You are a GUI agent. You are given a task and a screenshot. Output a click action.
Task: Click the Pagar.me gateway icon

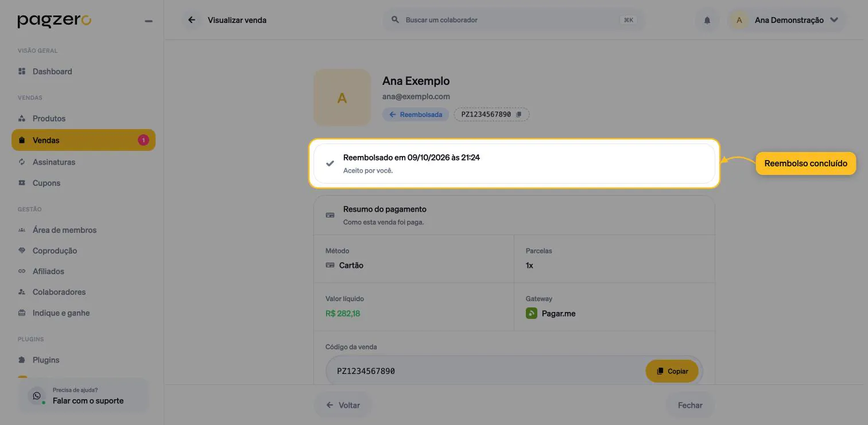pos(532,314)
